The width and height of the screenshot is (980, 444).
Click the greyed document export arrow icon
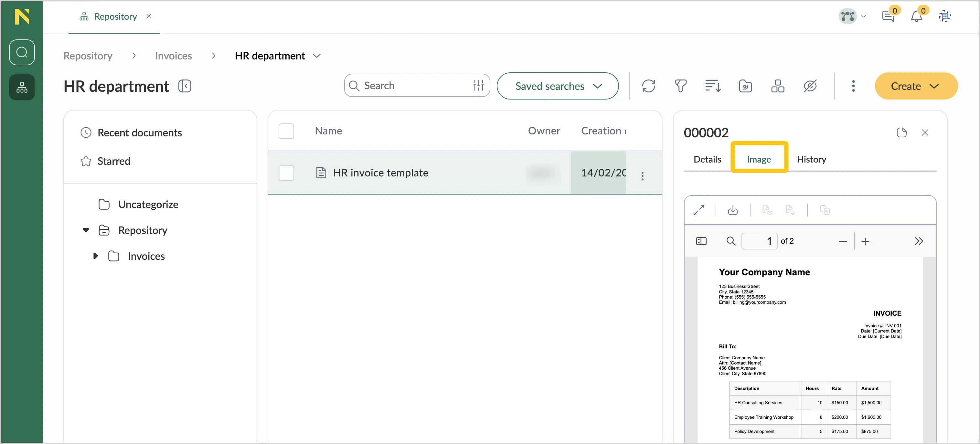(x=790, y=210)
